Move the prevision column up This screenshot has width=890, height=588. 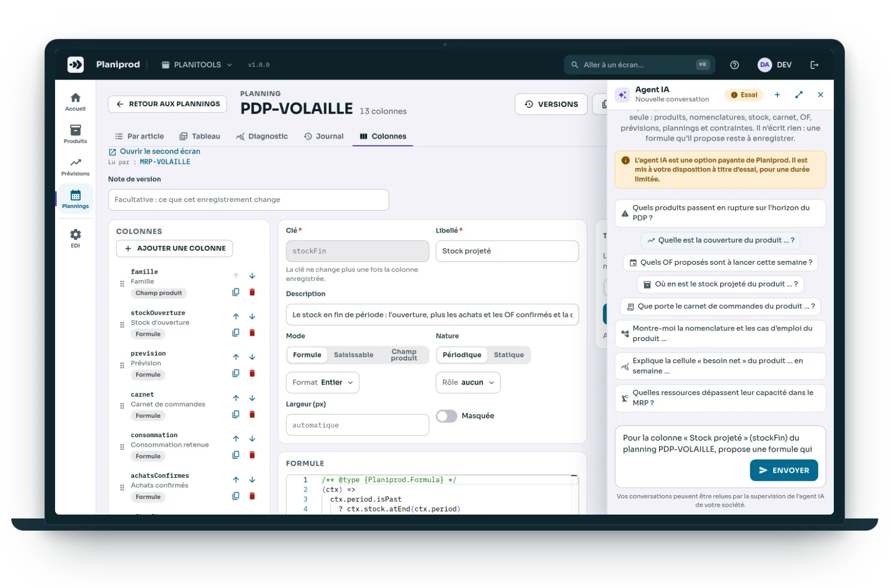pyautogui.click(x=236, y=357)
